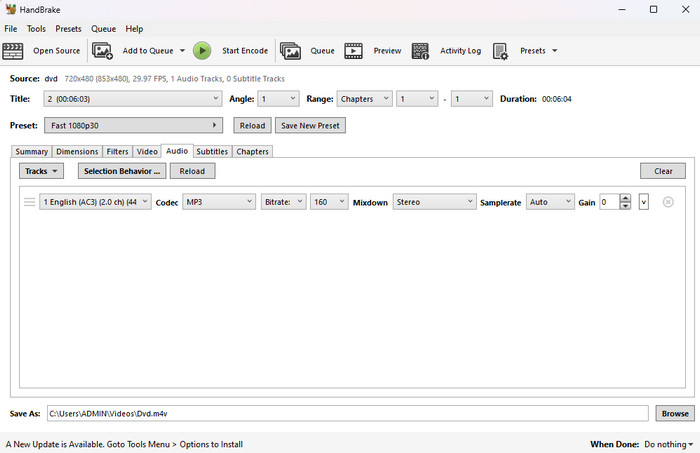Open the When Done dropdown
The image size is (700, 453).
[x=668, y=445]
